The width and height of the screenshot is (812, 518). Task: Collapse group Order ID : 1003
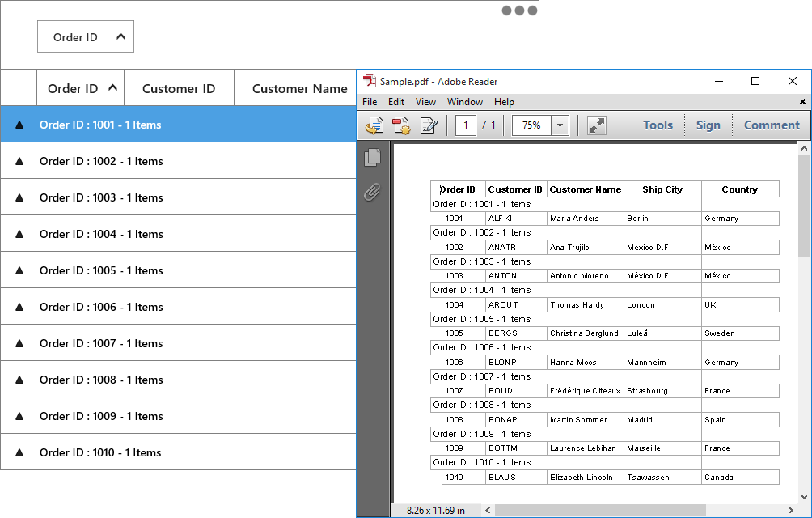pyautogui.click(x=19, y=197)
